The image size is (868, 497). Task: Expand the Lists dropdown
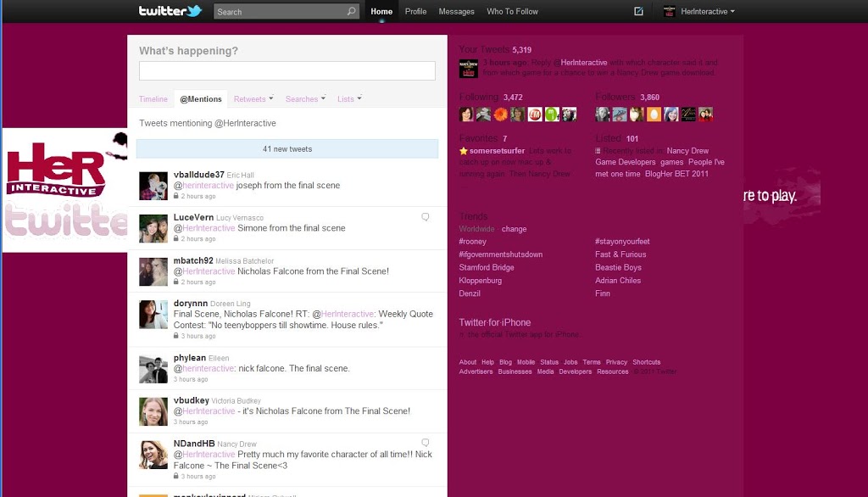tap(349, 98)
